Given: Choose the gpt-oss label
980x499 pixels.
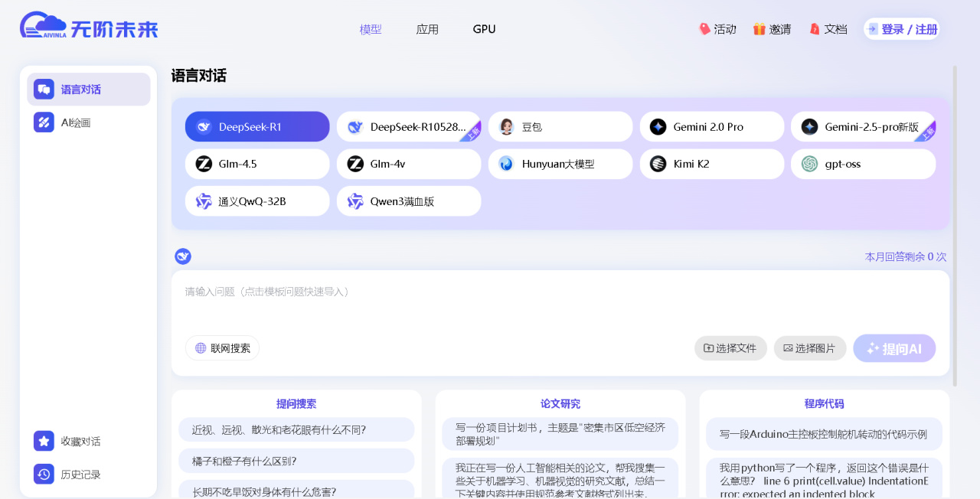Looking at the screenshot, I should coord(843,164).
